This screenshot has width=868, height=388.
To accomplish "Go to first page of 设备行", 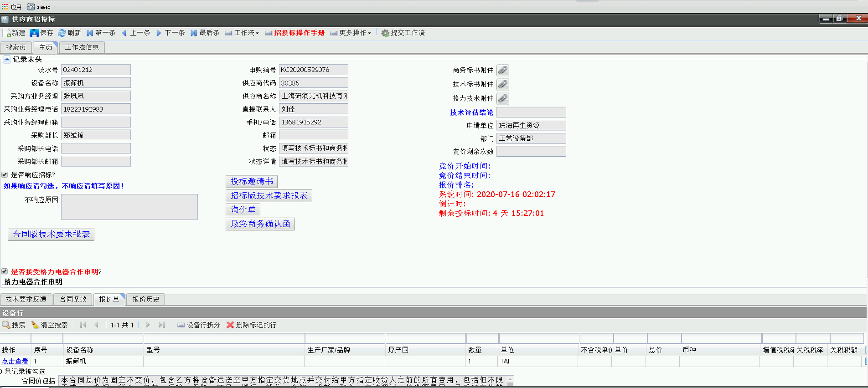I will coord(83,325).
